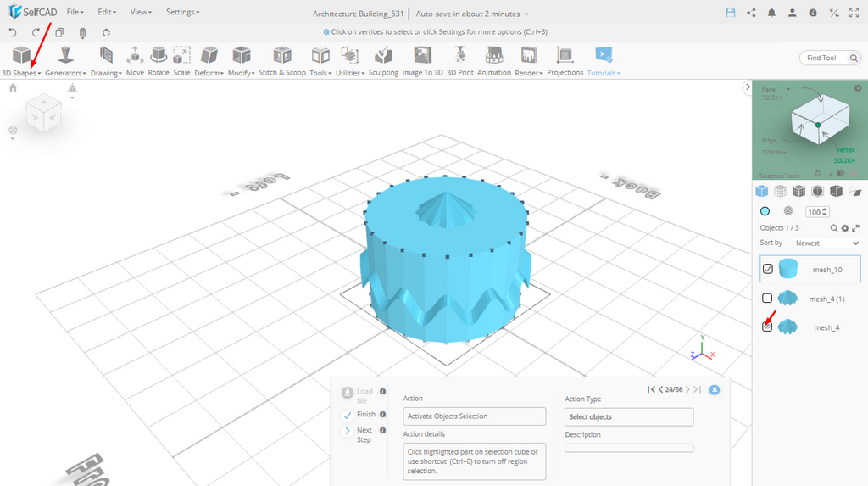Click the share icon

pyautogui.click(x=751, y=13)
